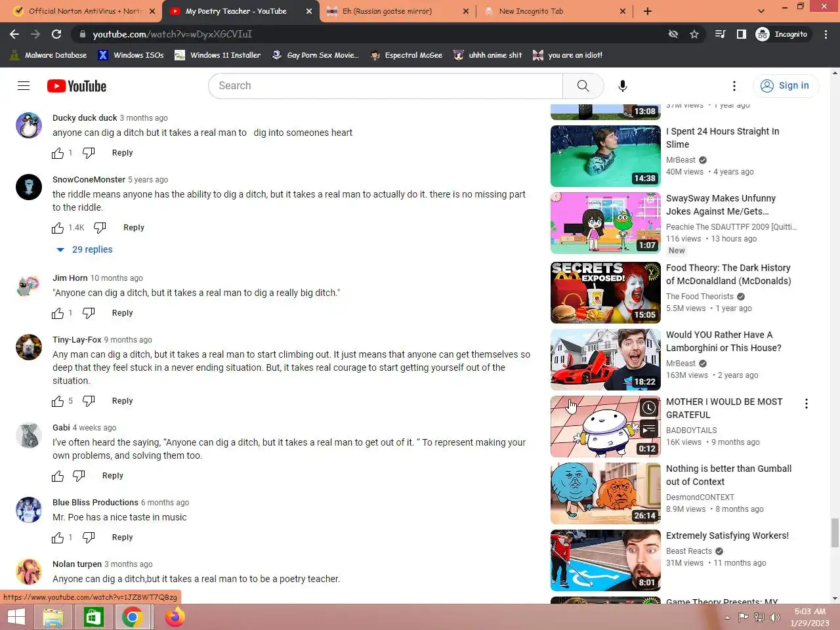The width and height of the screenshot is (840, 630).
Task: Open Malware Database bookmark
Action: click(48, 55)
